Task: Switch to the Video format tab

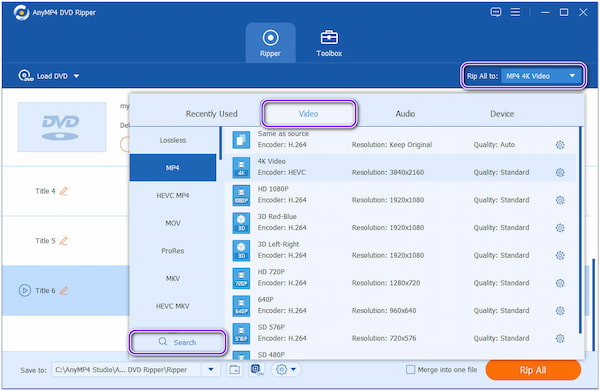Action: [308, 114]
